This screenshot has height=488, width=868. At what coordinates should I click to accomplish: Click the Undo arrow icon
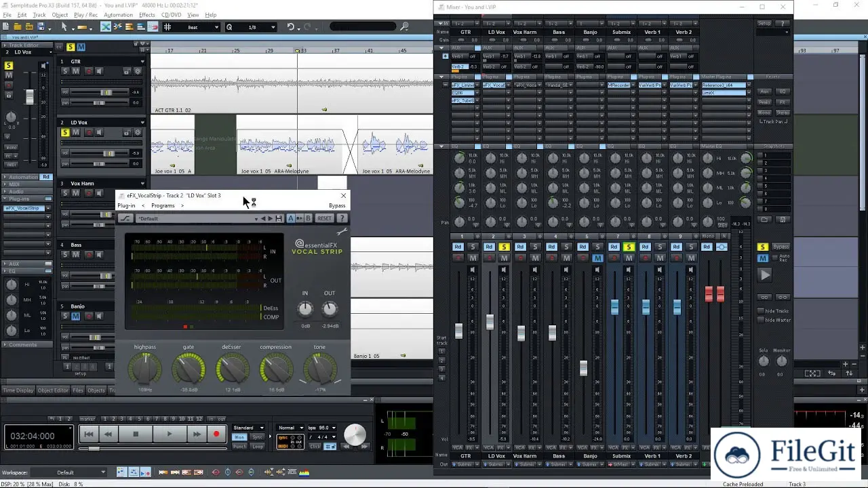coord(291,27)
